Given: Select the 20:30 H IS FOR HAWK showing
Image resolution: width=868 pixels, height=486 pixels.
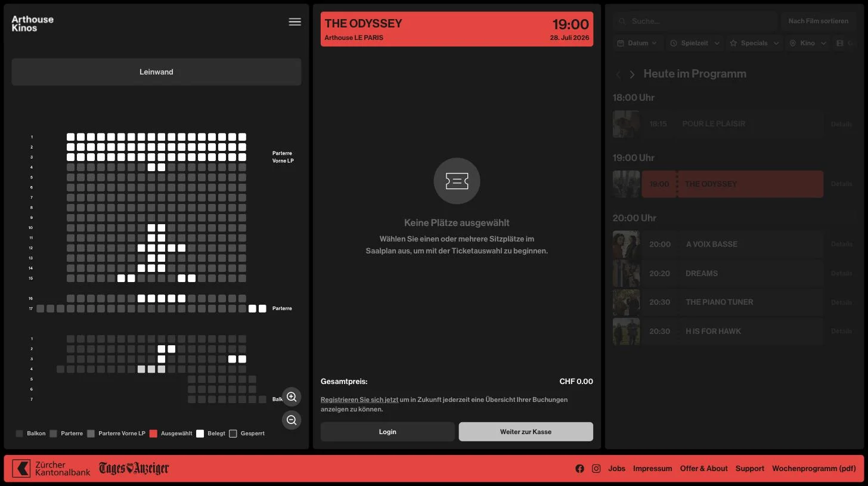Looking at the screenshot, I should [733, 332].
